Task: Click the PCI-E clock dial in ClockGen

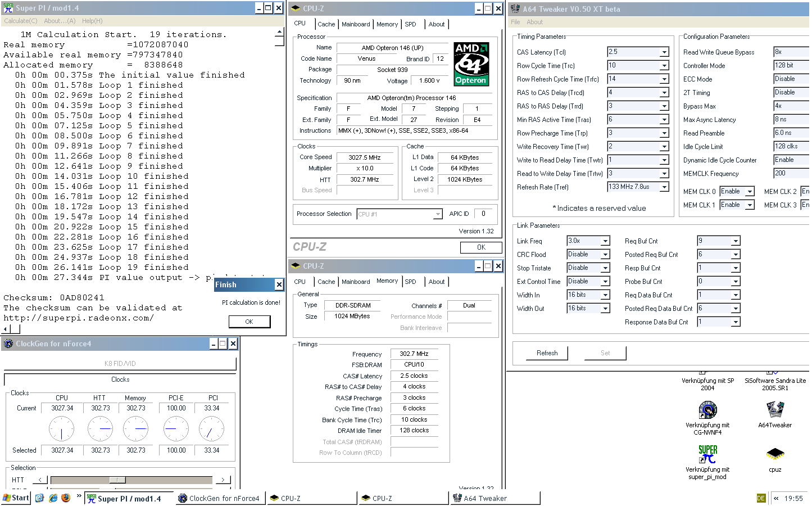Action: [176, 429]
